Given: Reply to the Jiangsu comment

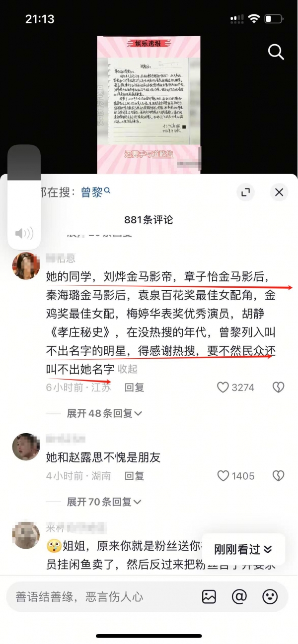Looking at the screenshot, I should click(x=134, y=387).
